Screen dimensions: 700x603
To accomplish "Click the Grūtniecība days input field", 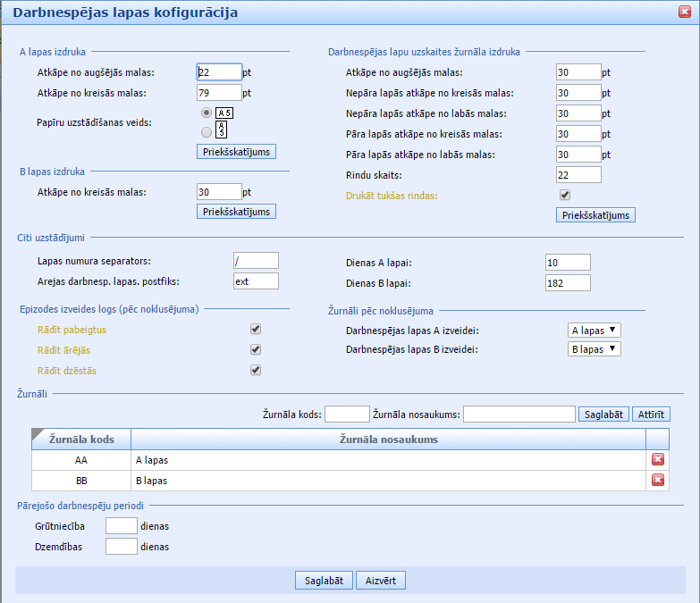I will [x=121, y=525].
